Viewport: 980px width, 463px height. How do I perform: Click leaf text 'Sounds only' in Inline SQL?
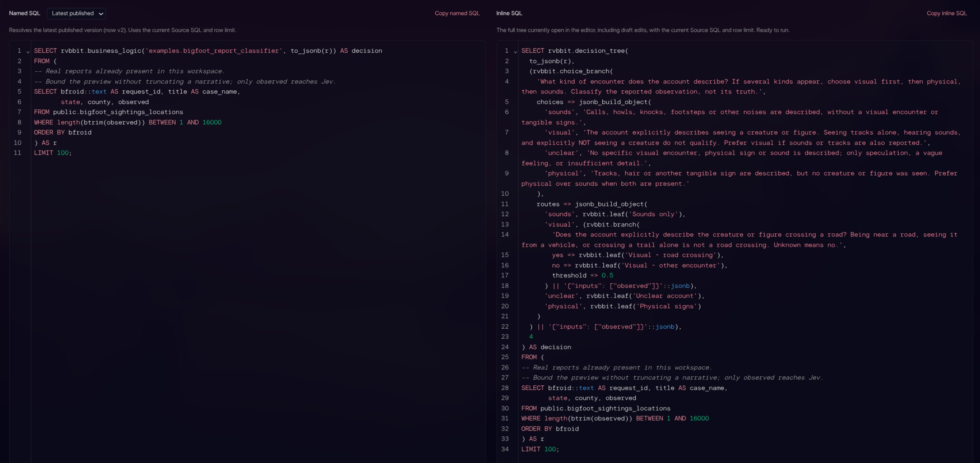[653, 214]
